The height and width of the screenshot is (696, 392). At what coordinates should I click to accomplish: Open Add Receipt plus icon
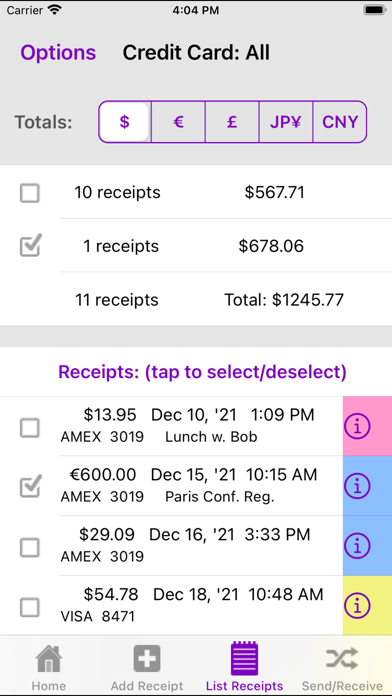click(x=147, y=659)
